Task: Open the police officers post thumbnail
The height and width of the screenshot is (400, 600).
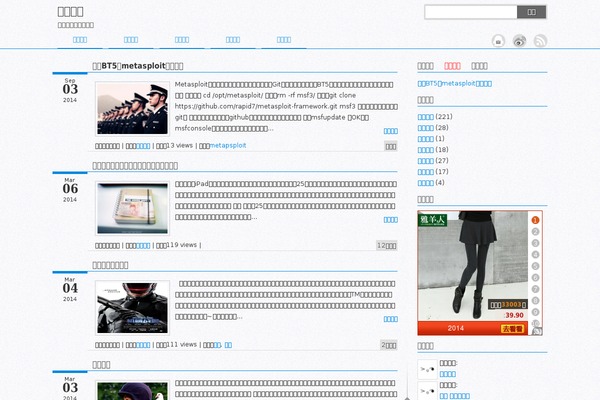Action: (x=132, y=109)
